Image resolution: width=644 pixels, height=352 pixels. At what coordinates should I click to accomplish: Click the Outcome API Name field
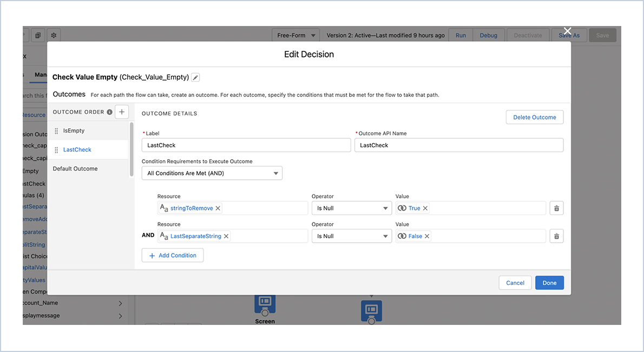458,145
